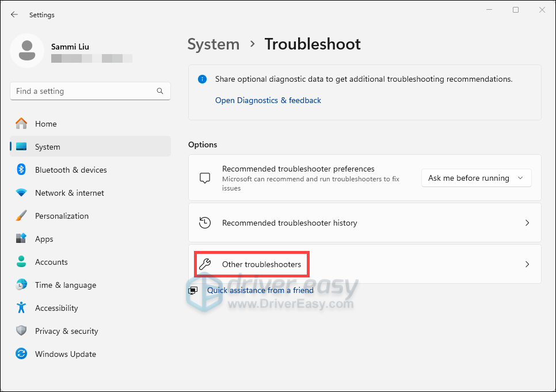Viewport: 556px width, 392px height.
Task: Open the Apps settings section
Action: (x=44, y=239)
